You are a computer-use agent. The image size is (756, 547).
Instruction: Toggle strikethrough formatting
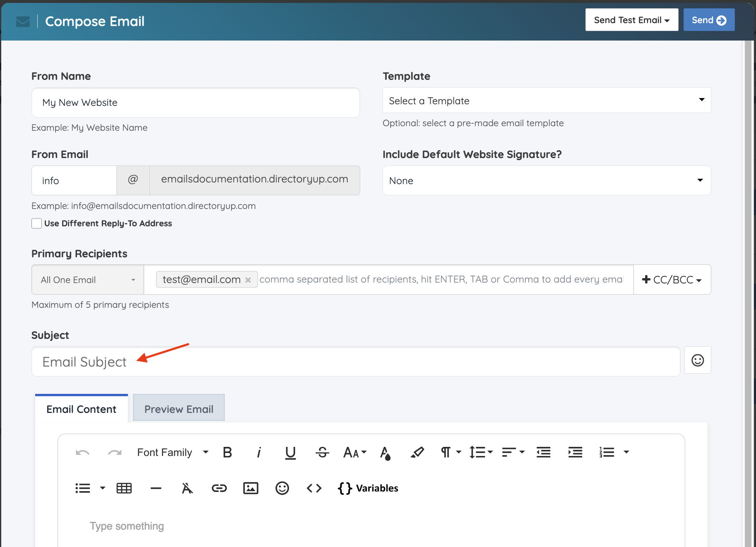tap(322, 453)
